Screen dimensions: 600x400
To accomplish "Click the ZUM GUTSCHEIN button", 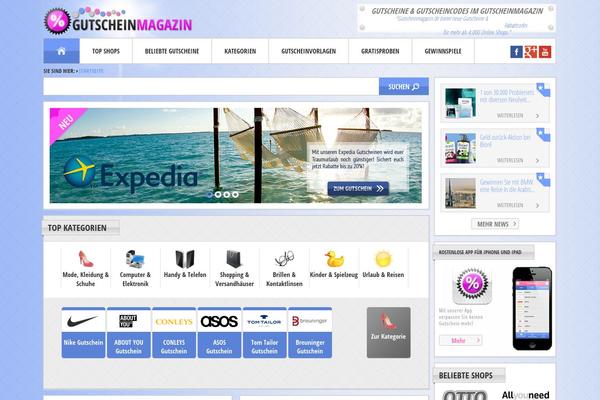I will (358, 189).
